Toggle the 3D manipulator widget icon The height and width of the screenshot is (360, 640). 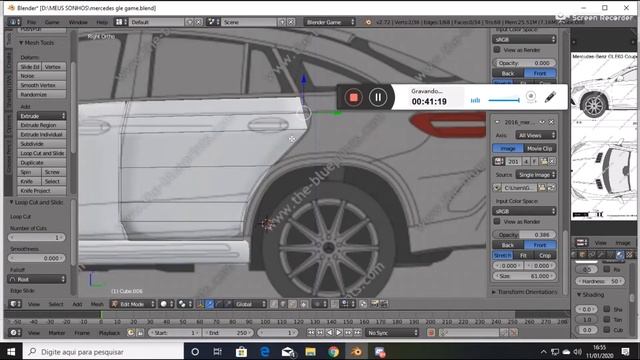coord(200,304)
